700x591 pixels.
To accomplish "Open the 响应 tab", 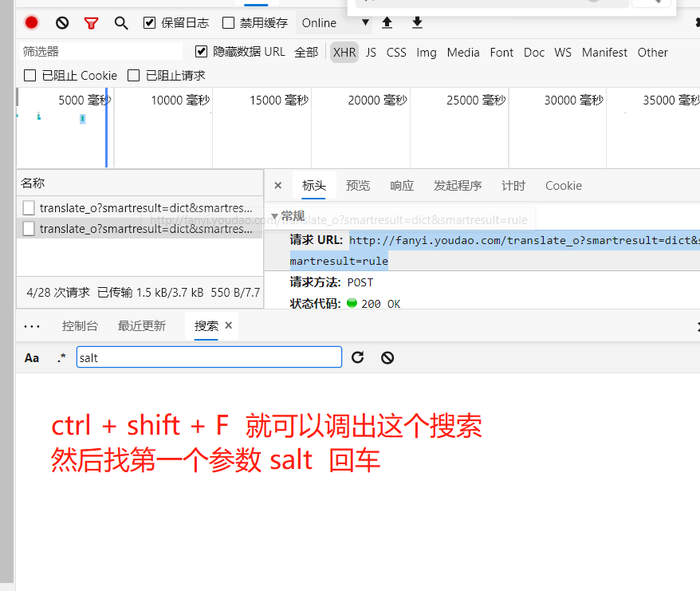I will pos(402,185).
